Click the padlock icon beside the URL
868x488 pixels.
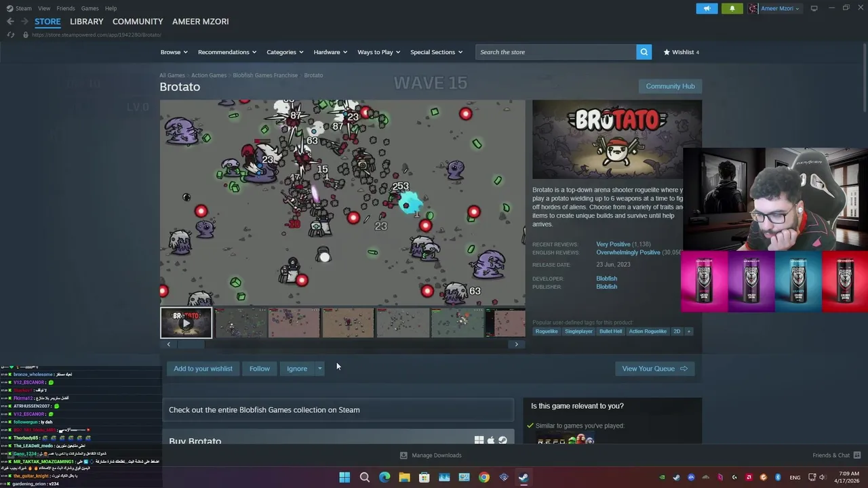point(26,35)
